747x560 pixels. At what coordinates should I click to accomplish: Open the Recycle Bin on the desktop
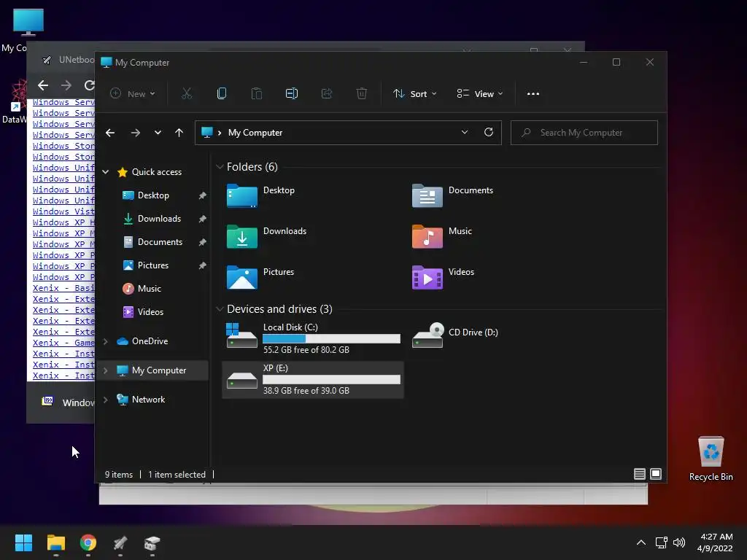point(711,458)
